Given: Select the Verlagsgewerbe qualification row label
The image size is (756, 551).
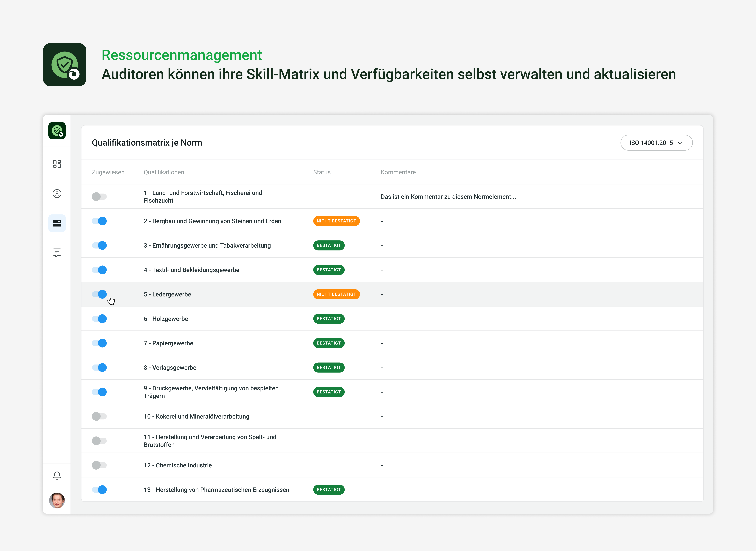Looking at the screenshot, I should pos(170,368).
